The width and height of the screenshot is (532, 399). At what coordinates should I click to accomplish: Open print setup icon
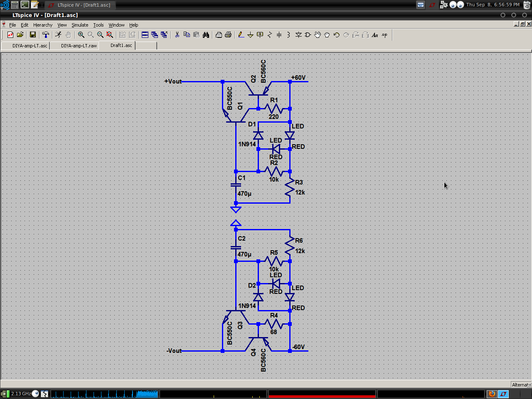click(219, 35)
